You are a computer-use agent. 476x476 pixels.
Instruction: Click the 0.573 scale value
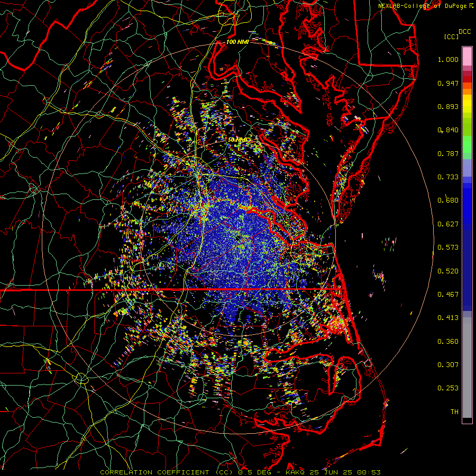(x=448, y=248)
